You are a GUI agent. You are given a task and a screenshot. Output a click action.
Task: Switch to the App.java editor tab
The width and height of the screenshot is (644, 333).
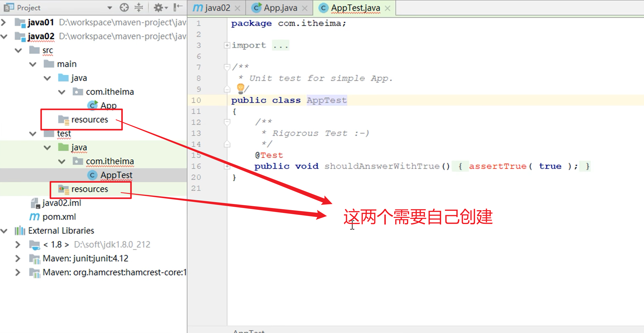279,8
